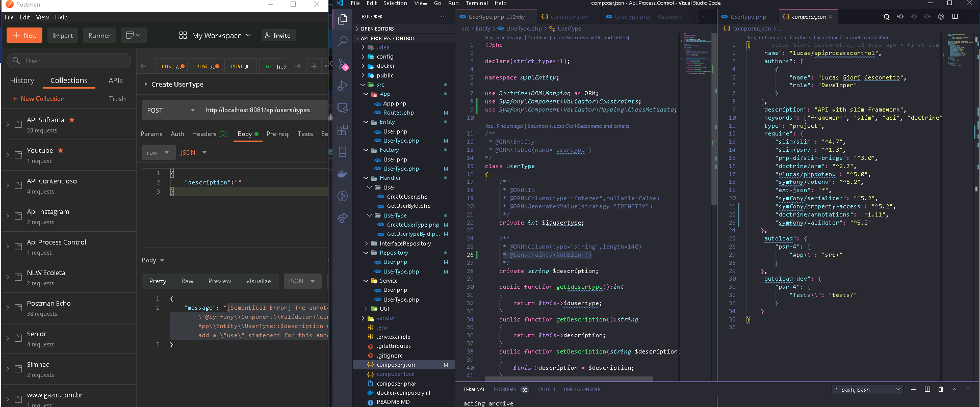Open new tab in Postman with plus

point(314,66)
